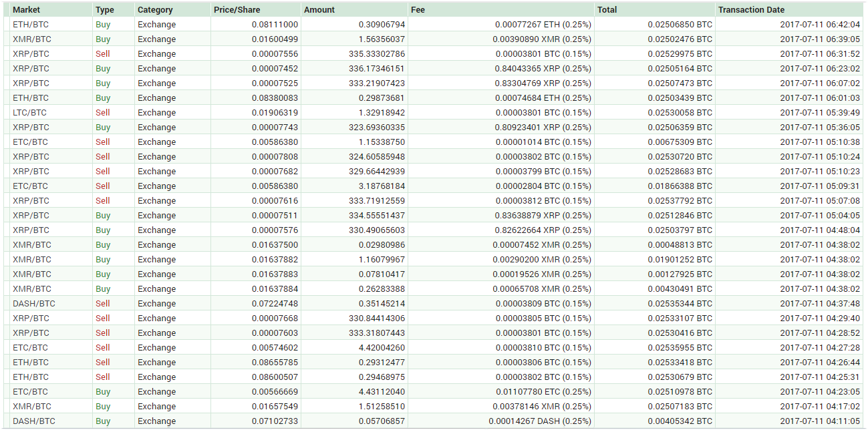Select the price 0.01600499
868x430 pixels.
pyautogui.click(x=275, y=39)
